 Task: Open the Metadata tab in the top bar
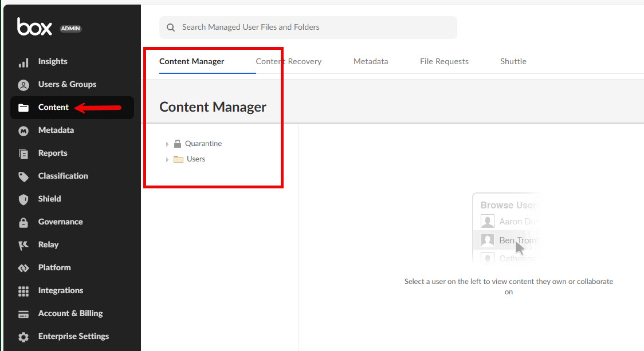tap(371, 62)
